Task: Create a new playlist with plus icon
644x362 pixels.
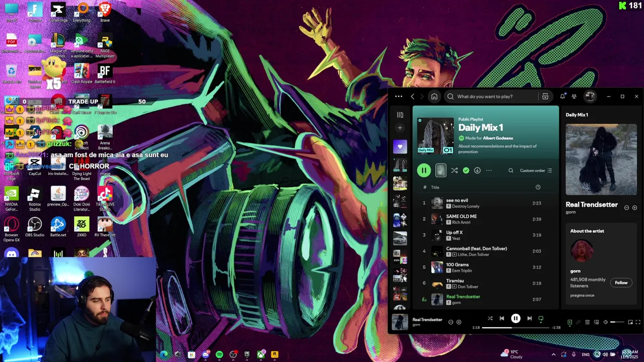Action: coord(400,128)
